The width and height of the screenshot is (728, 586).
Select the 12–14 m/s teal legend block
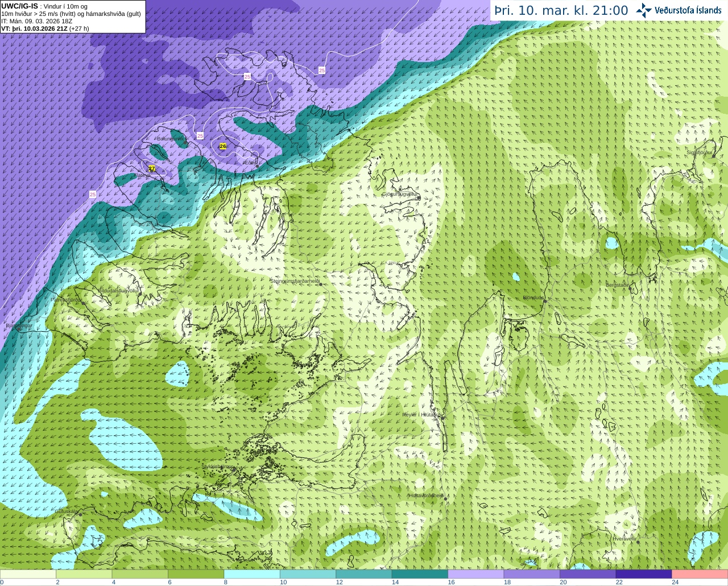364,574
